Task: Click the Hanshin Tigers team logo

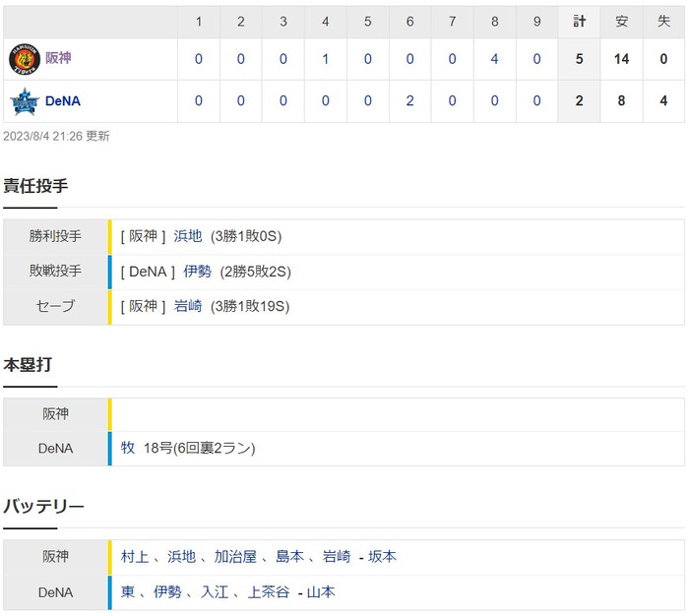Action: [23, 59]
